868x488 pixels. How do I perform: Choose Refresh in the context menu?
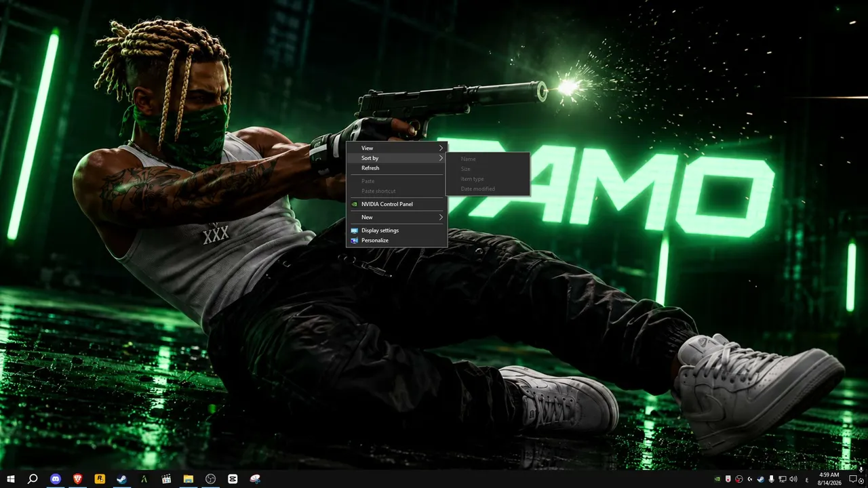coord(397,168)
